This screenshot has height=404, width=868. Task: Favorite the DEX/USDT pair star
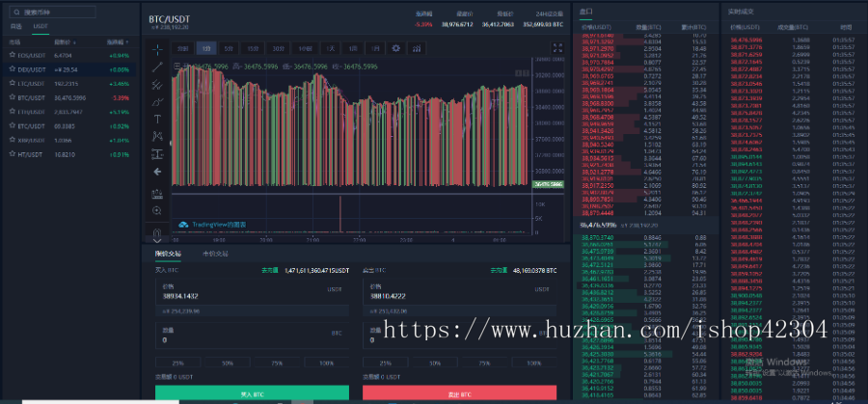click(13, 69)
